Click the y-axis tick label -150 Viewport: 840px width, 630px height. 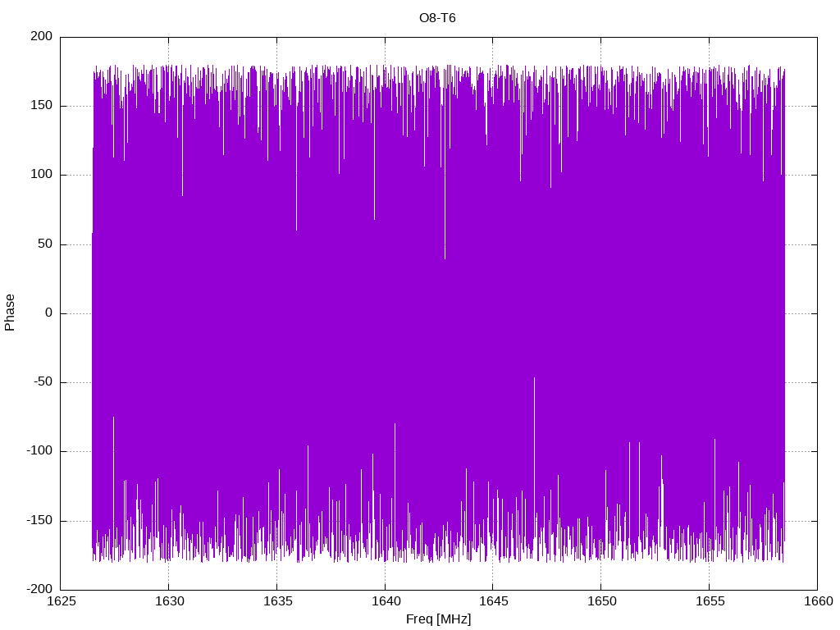[x=39, y=520]
